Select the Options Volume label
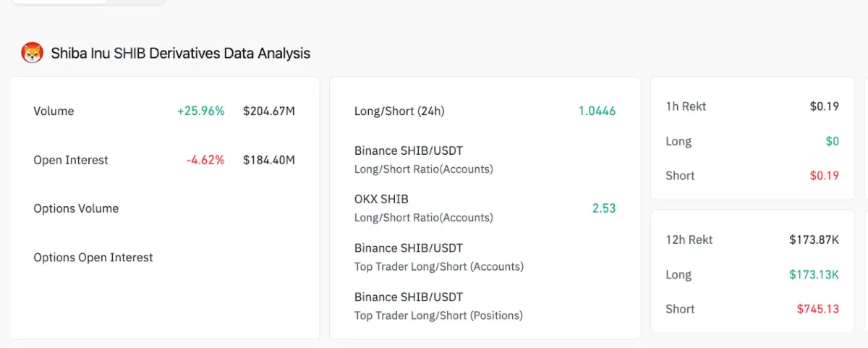 (76, 208)
